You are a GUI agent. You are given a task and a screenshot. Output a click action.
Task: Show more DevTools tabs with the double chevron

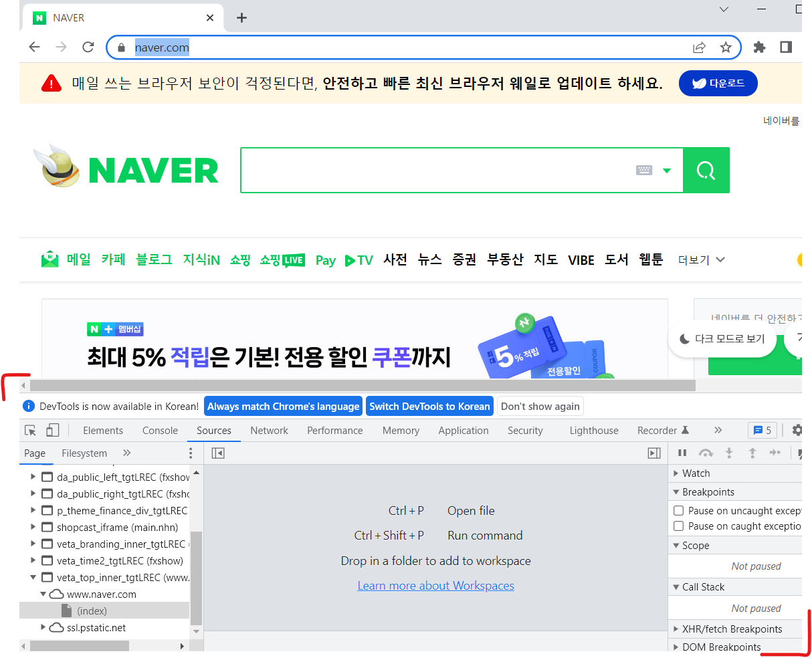[x=718, y=430]
